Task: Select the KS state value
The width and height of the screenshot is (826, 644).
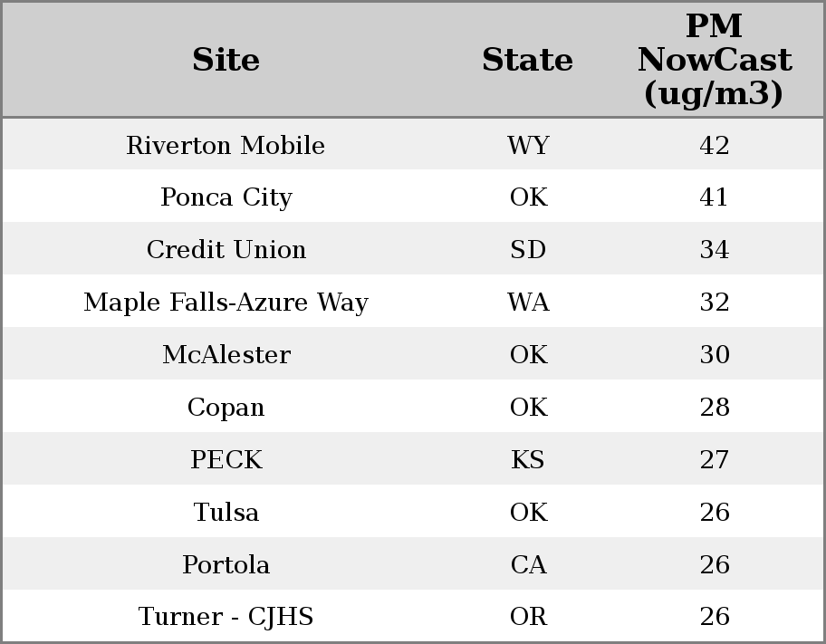Action: [x=528, y=460]
